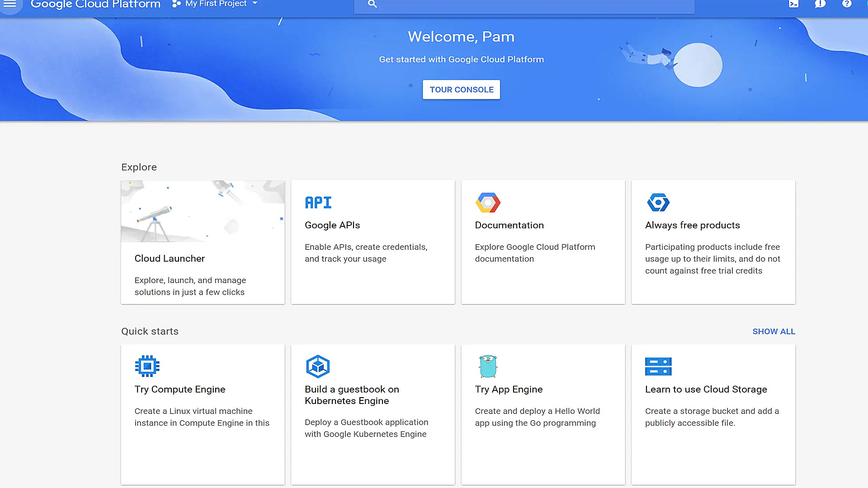Image resolution: width=868 pixels, height=488 pixels.
Task: Click the search magnifier icon
Action: pos(372,4)
